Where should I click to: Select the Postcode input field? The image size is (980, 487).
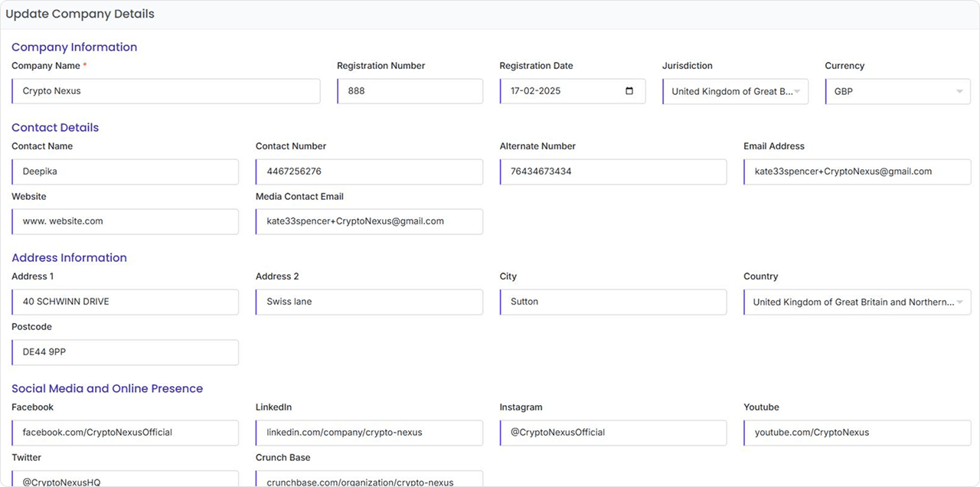pyautogui.click(x=126, y=352)
